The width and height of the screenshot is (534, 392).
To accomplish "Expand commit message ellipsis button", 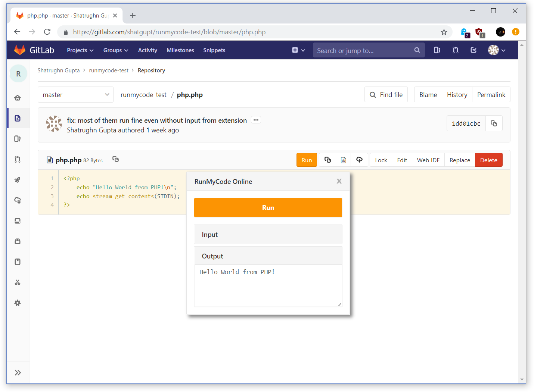I will [256, 120].
